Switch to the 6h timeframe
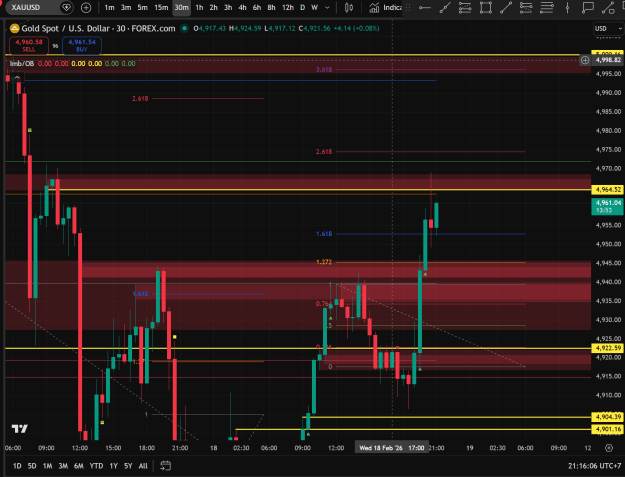Image resolution: width=625 pixels, height=477 pixels. click(x=257, y=8)
